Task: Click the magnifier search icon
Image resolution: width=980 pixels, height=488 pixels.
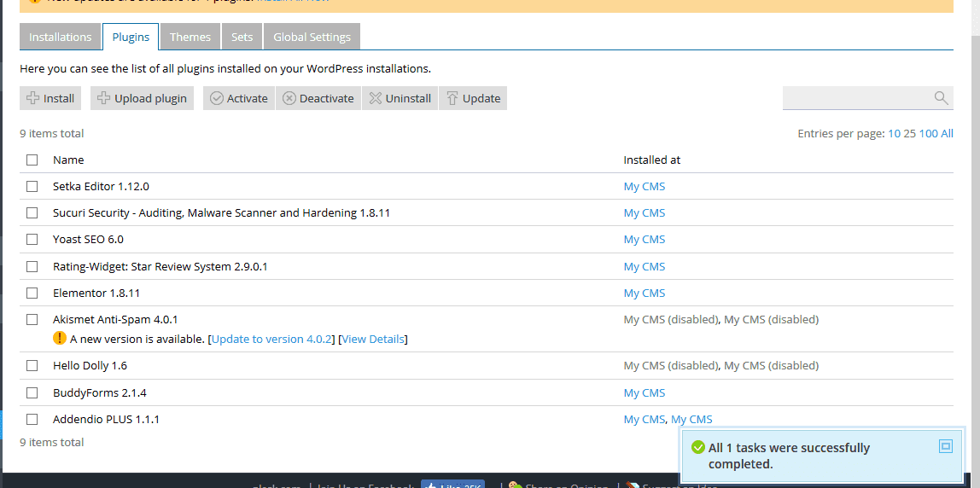Action: pos(941,97)
